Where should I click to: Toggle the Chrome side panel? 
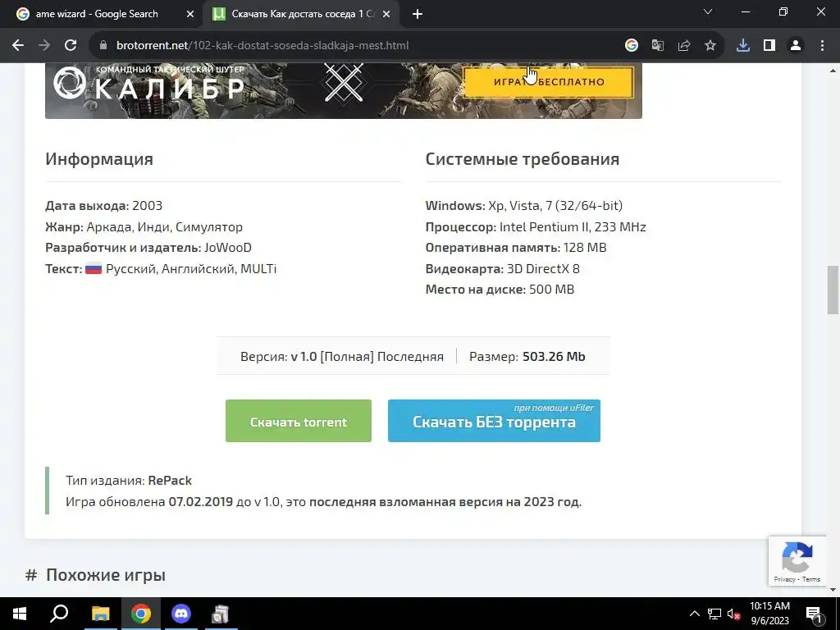769,46
